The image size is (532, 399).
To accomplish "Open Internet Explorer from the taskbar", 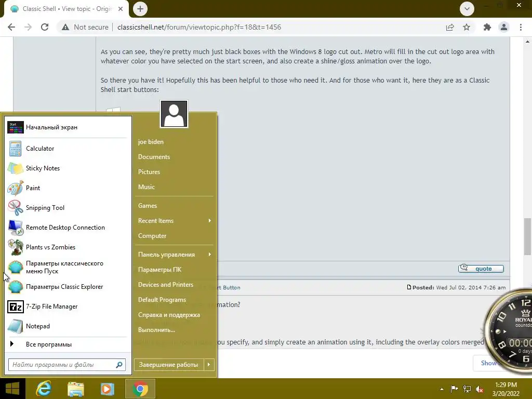I will coord(44,389).
